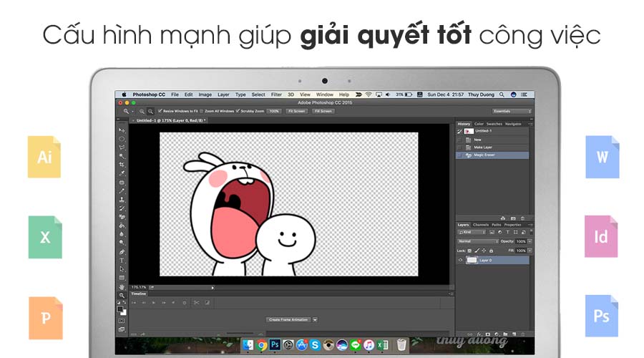
Task: Uncheck Resize Windows to Fit
Action: [160, 111]
